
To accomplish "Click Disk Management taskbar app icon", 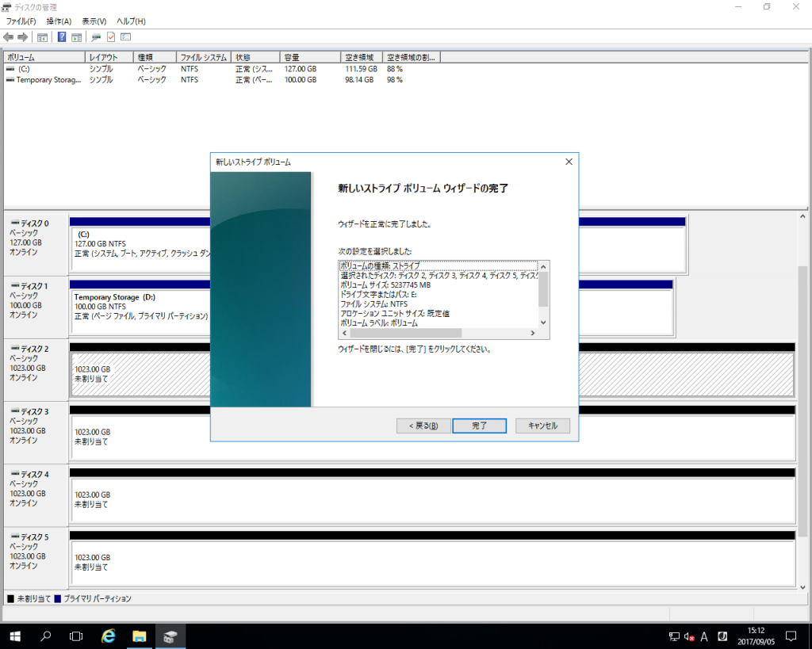I will click(170, 636).
